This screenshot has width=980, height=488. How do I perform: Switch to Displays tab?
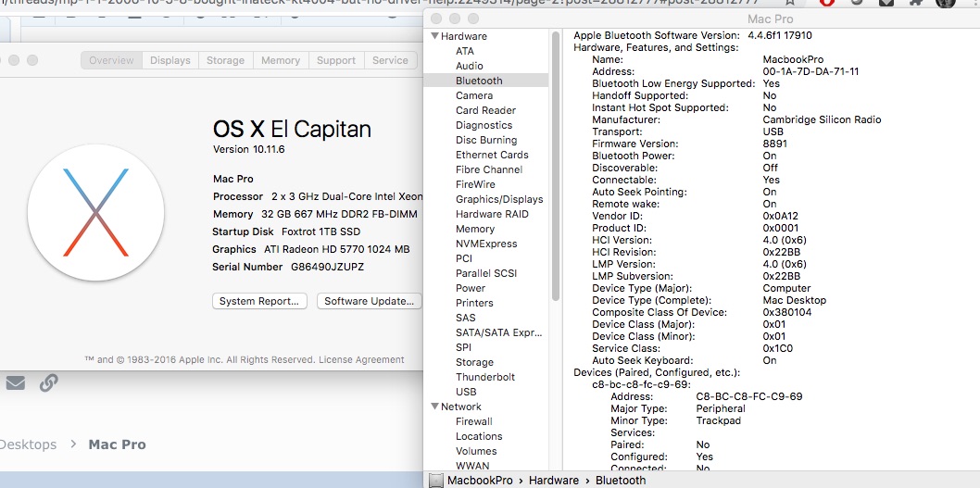(x=170, y=60)
